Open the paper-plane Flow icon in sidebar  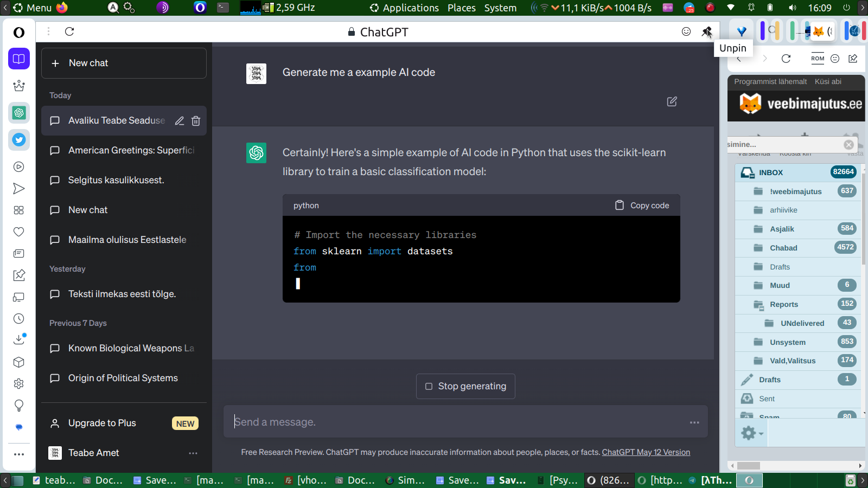19,189
